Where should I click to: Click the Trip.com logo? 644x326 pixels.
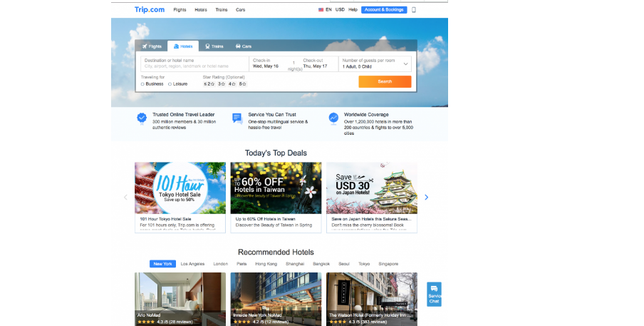click(150, 9)
